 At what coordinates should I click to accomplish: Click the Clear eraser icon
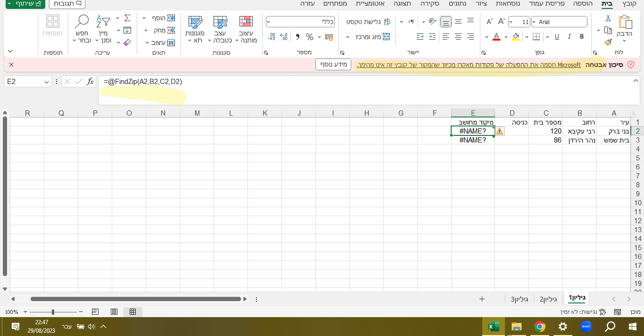pyautogui.click(x=127, y=42)
